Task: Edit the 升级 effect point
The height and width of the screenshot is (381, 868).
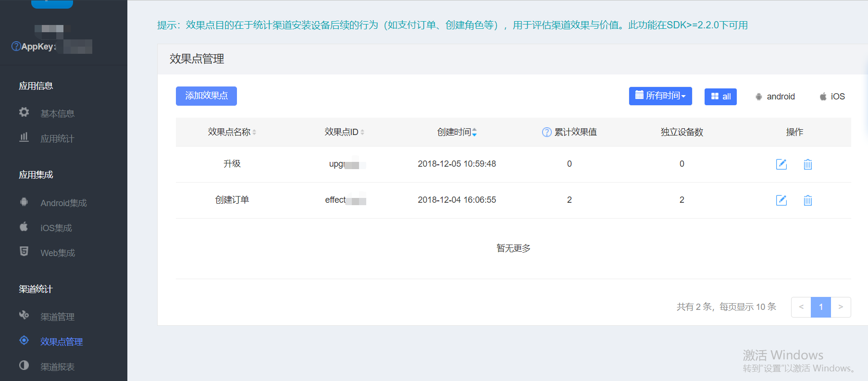Action: [781, 164]
